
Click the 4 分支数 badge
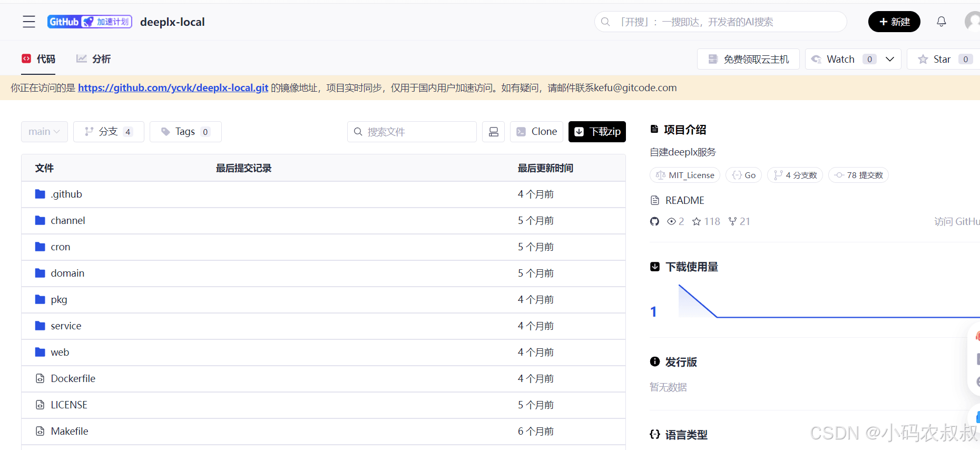[x=795, y=175]
